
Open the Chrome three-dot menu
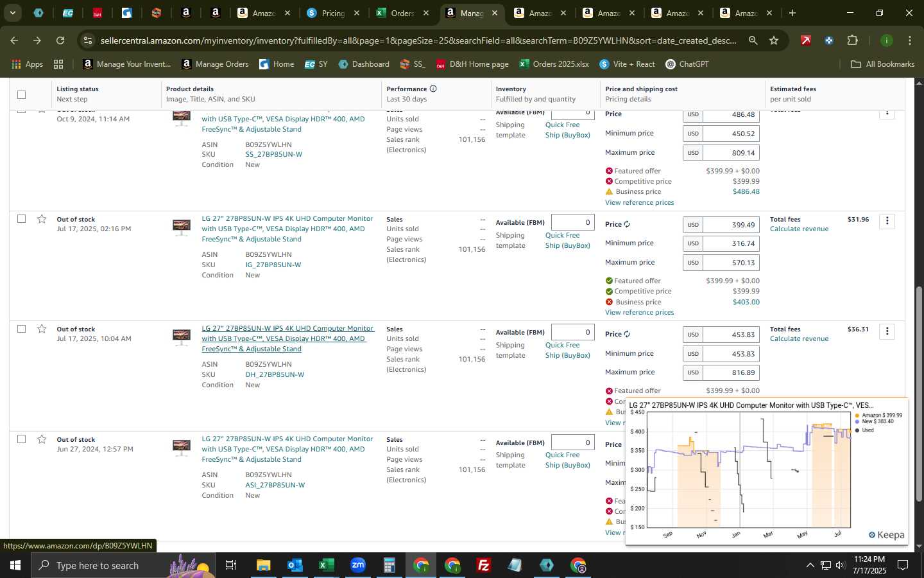pyautogui.click(x=909, y=40)
